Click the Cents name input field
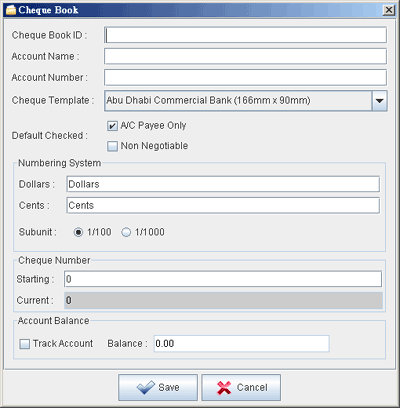This screenshot has height=408, width=400. pos(223,205)
